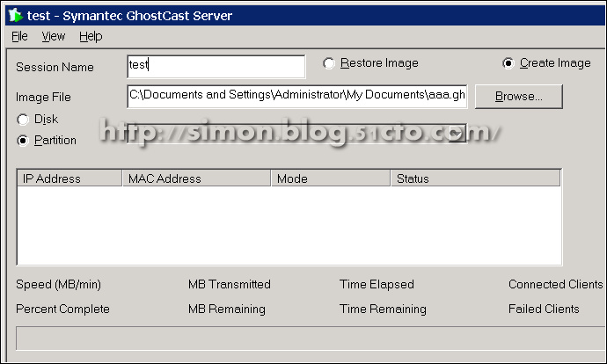Screen dimensions: 607x364
Task: Click the Session Name input field
Action: 216,67
